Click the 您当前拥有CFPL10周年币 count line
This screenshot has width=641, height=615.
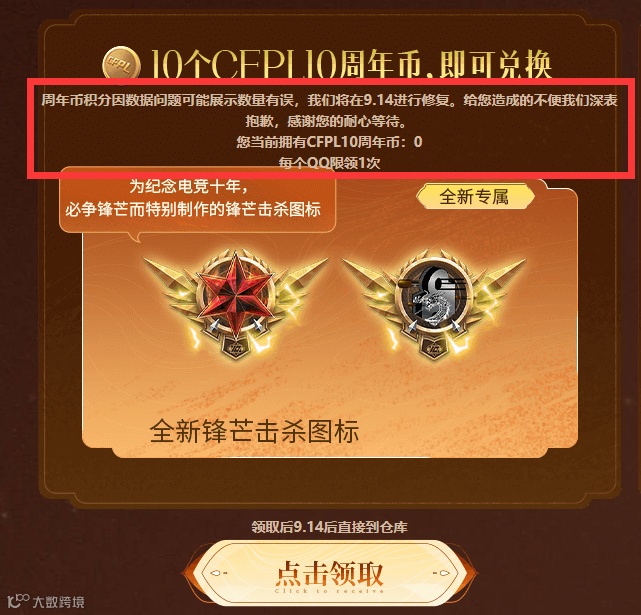click(329, 142)
